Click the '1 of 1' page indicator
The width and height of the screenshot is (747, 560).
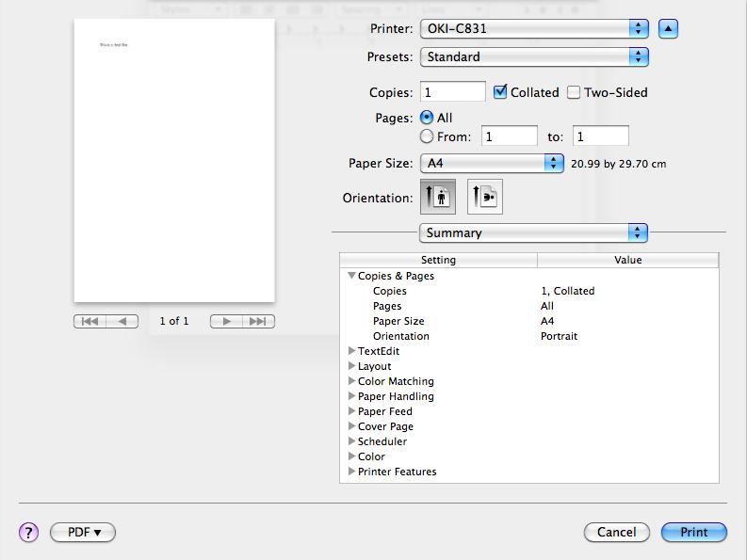174,321
